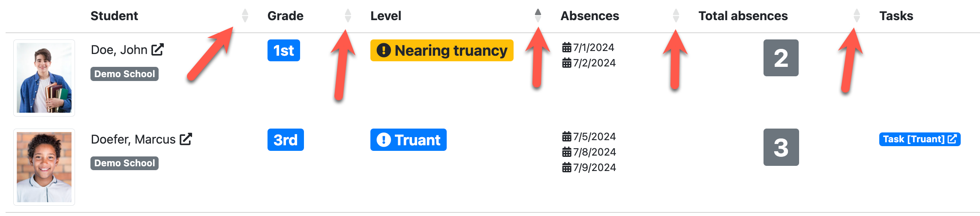Open John Doe's external profile link icon
This screenshot has height=216, width=980.
[158, 50]
